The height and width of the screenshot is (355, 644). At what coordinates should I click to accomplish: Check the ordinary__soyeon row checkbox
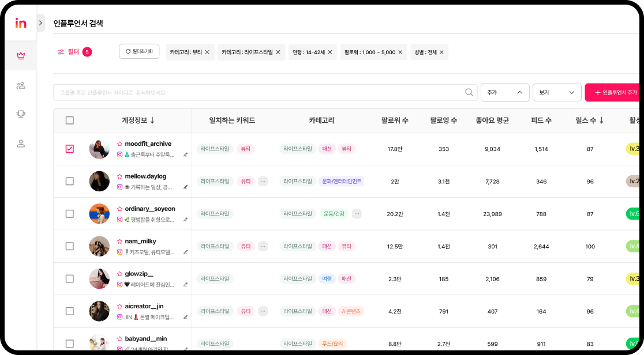pyautogui.click(x=70, y=214)
